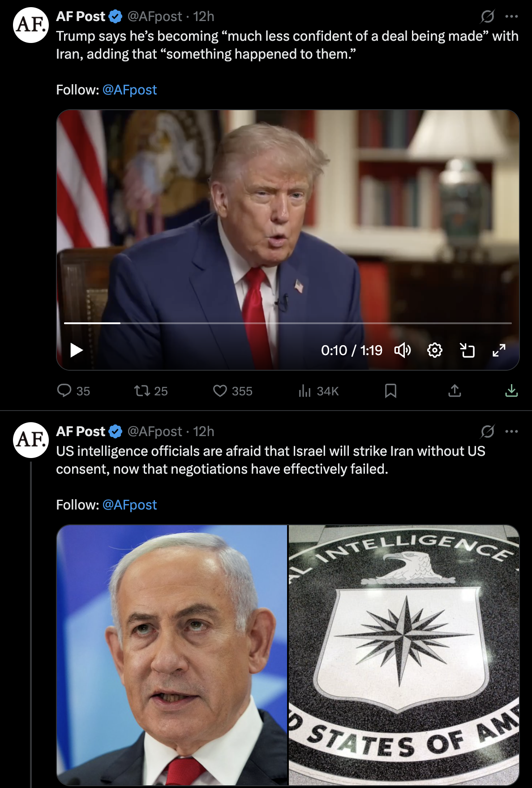Open the CIA seal floor image
Image resolution: width=532 pixels, height=788 pixels.
point(404,655)
